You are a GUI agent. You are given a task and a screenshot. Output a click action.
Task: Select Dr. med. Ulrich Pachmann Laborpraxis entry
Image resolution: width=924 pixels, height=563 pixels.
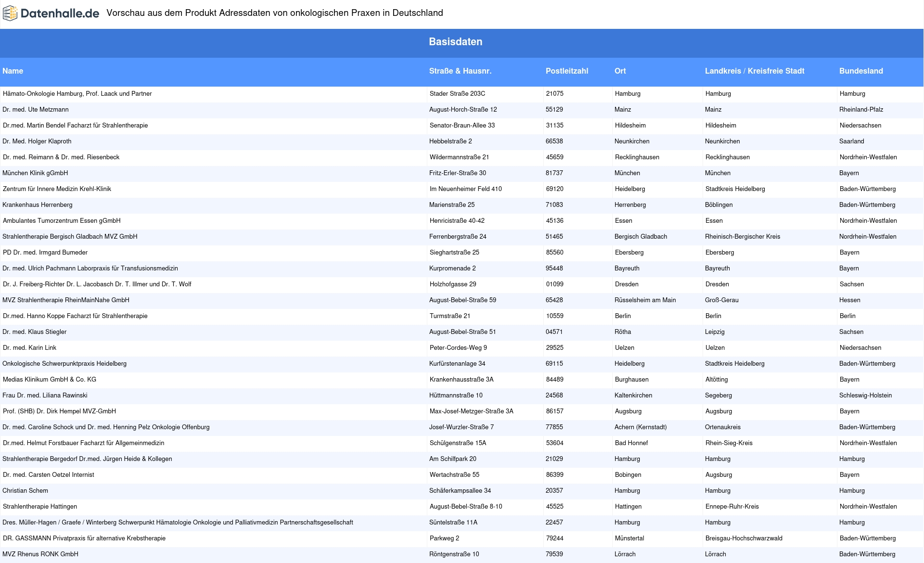tap(90, 269)
